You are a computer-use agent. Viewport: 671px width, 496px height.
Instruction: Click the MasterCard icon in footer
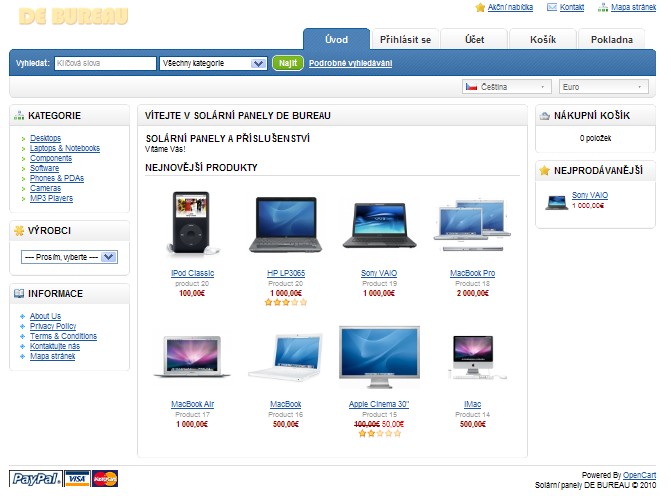pos(105,478)
